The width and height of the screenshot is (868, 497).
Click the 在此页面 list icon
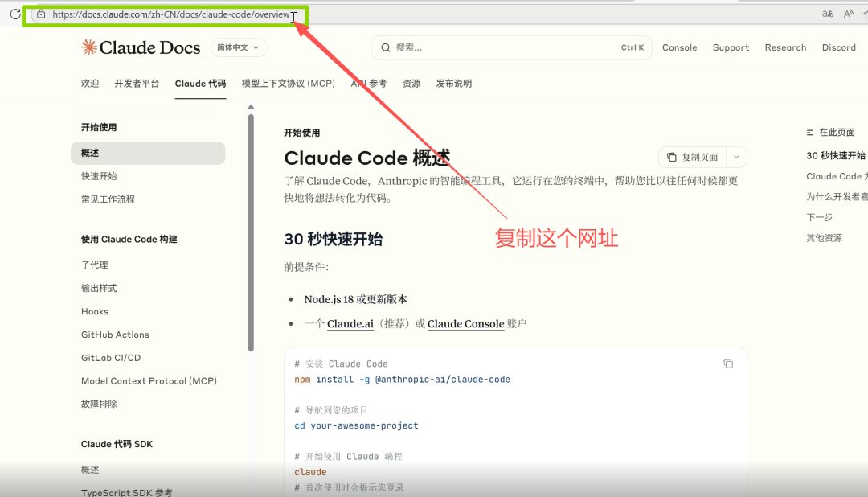pos(810,133)
